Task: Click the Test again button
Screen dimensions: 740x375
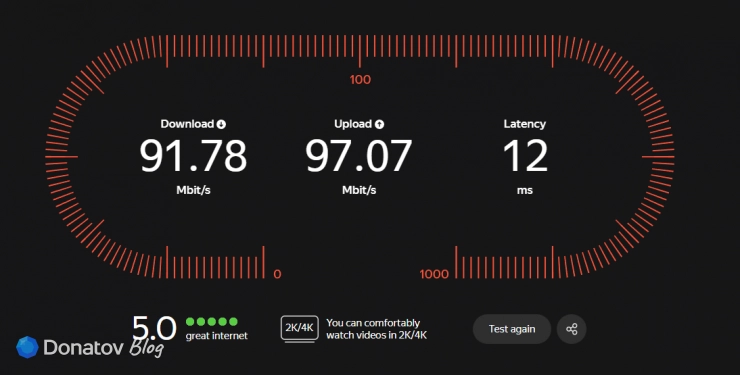Action: [x=512, y=329]
